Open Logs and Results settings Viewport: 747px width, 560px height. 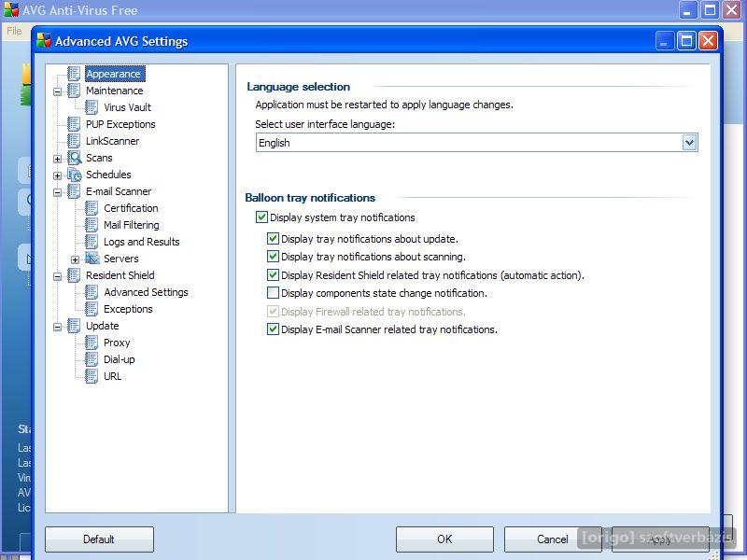[142, 242]
